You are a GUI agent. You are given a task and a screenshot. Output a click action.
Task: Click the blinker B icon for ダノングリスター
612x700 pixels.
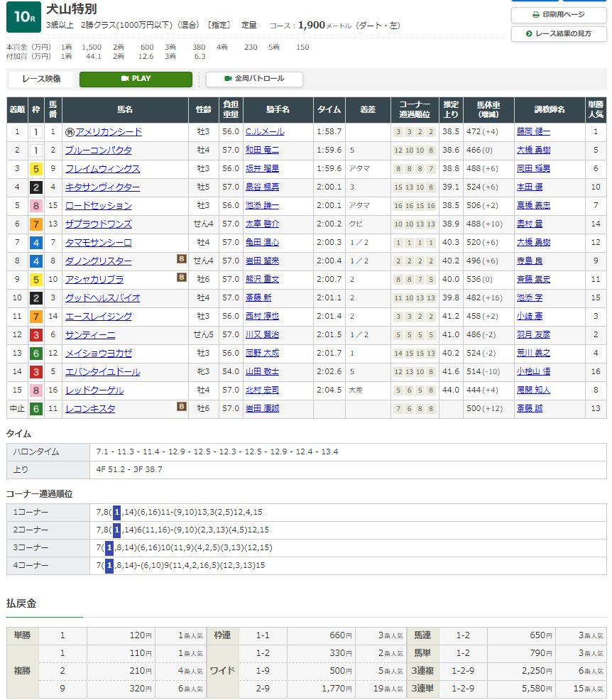(182, 261)
